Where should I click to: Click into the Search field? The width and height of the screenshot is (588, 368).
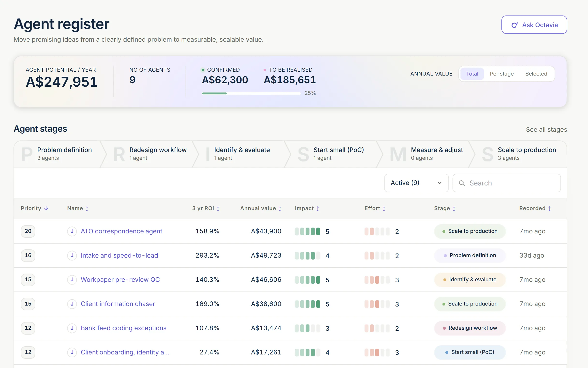pyautogui.click(x=506, y=183)
